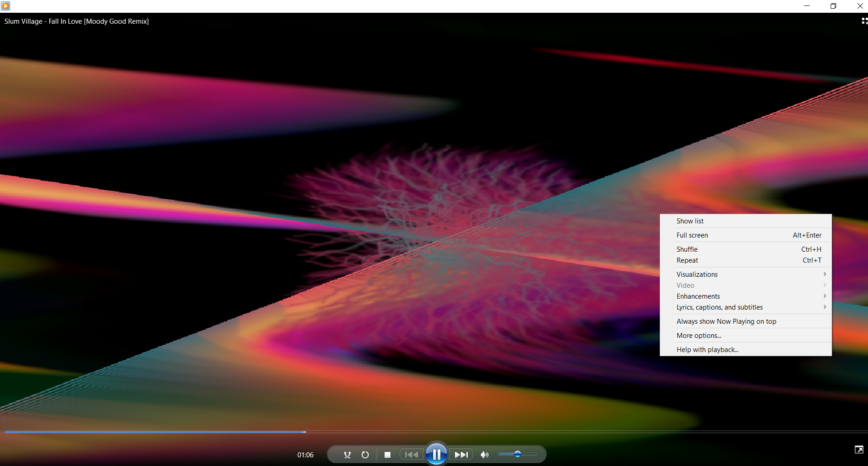Image resolution: width=868 pixels, height=466 pixels.
Task: Toggle repeat button in playback bar
Action: click(x=365, y=455)
